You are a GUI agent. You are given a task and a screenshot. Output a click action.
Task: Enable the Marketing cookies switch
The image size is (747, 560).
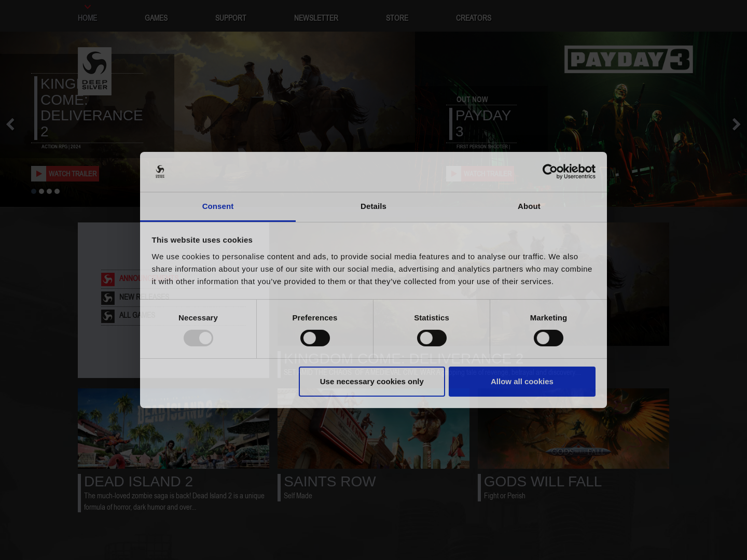click(548, 338)
